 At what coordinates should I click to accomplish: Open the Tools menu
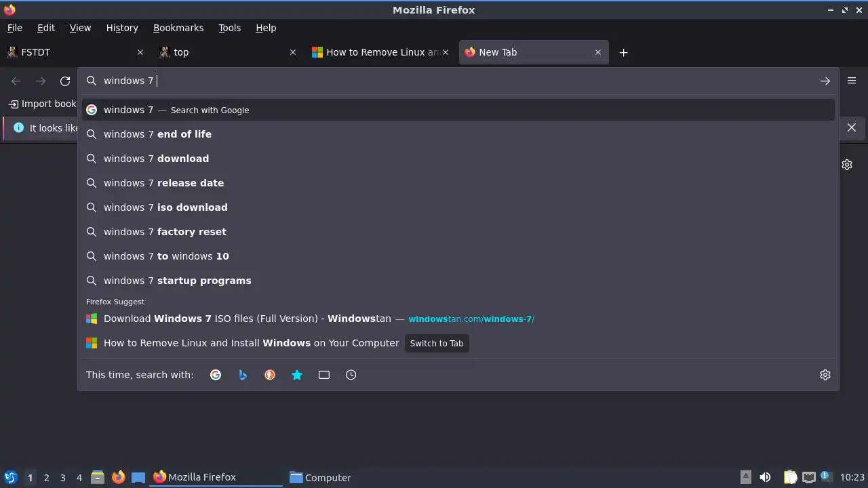point(230,28)
